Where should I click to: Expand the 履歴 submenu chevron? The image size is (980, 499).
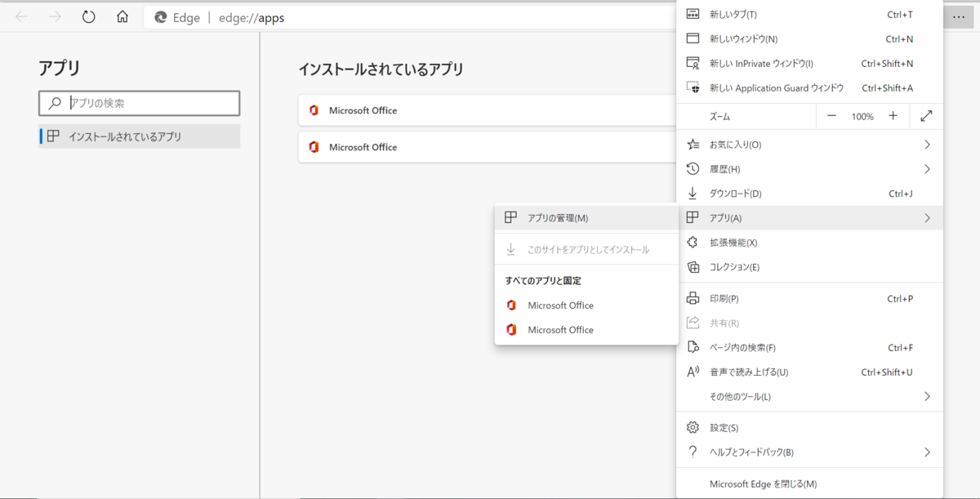(x=927, y=169)
